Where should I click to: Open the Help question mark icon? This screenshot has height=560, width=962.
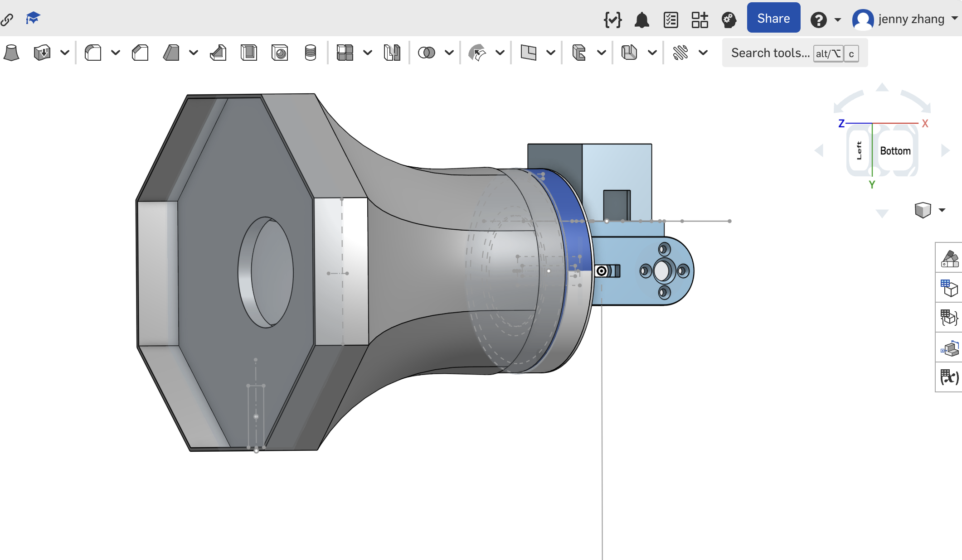[x=819, y=20]
